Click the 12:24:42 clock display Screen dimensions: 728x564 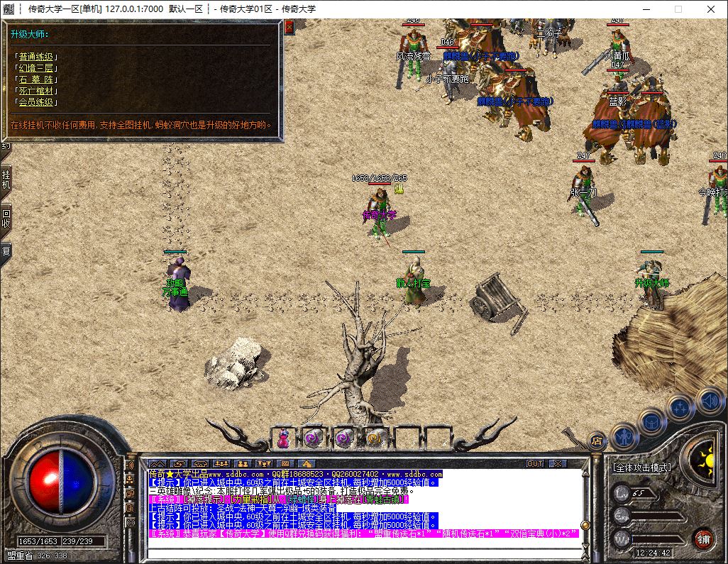[x=653, y=553]
